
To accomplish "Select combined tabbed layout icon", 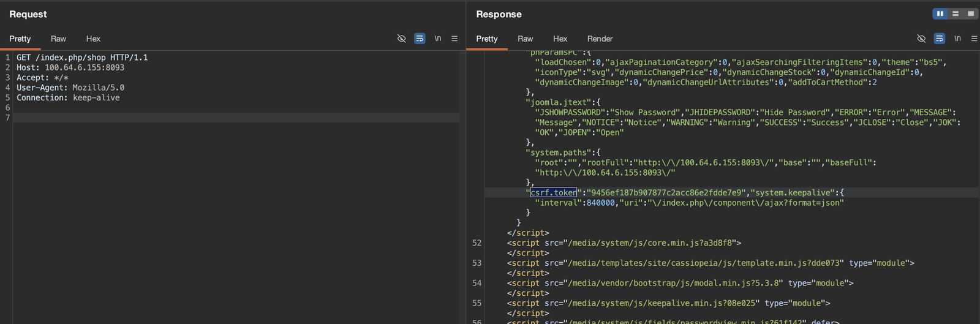I will [970, 13].
